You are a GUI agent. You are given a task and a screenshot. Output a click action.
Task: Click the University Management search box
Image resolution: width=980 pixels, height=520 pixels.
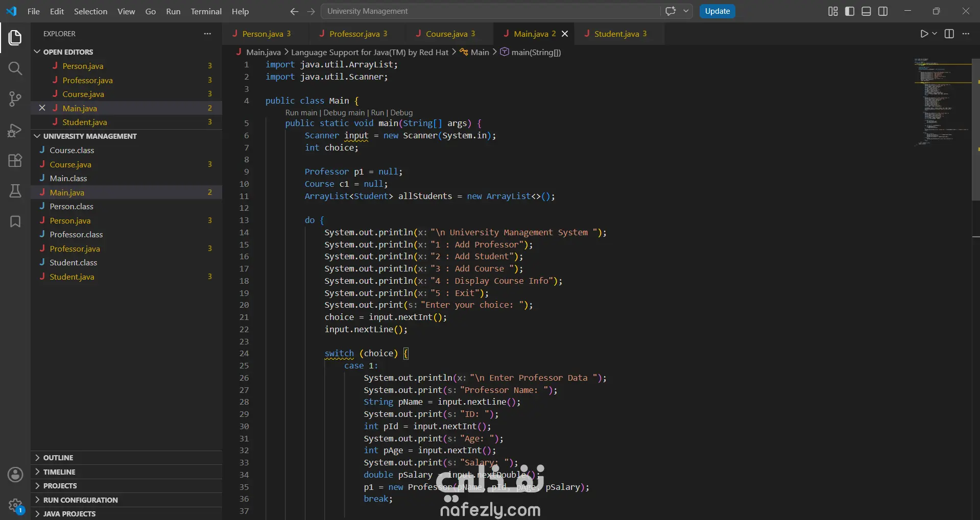pyautogui.click(x=490, y=11)
